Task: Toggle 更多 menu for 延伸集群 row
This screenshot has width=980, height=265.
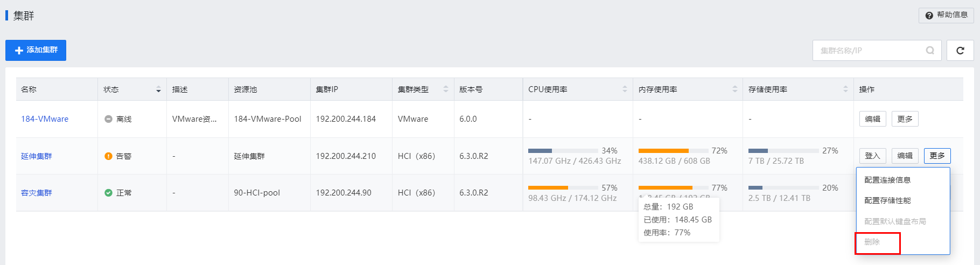Action: 937,156
